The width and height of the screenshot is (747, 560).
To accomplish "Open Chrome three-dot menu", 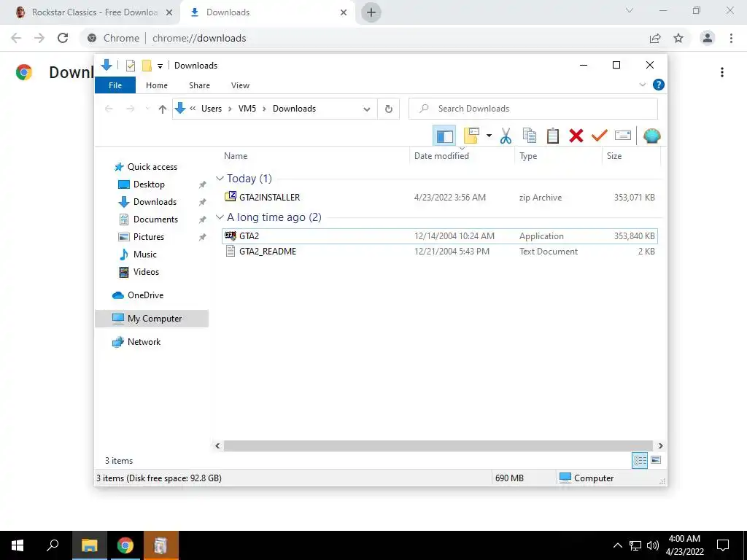I will 731,38.
